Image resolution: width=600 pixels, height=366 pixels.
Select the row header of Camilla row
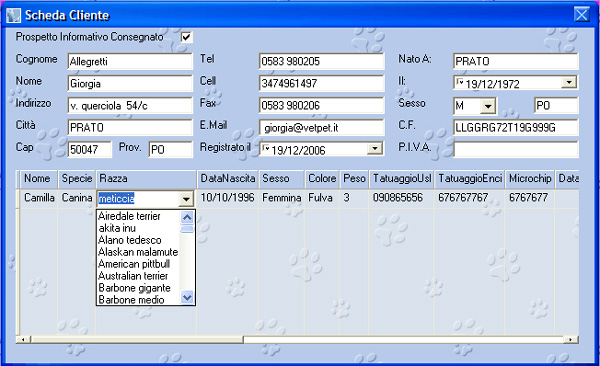(18, 198)
